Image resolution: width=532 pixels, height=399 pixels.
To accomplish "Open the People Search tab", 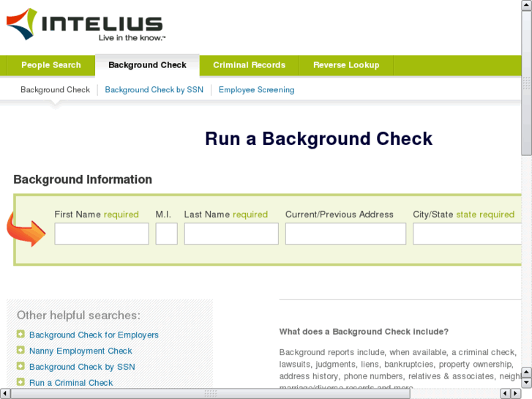I will [51, 65].
